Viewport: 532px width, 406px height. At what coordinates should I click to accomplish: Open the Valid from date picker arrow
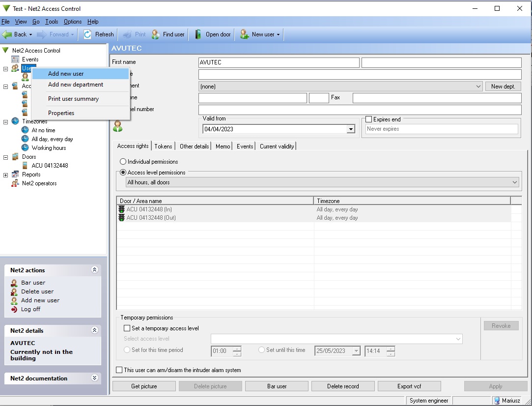350,129
